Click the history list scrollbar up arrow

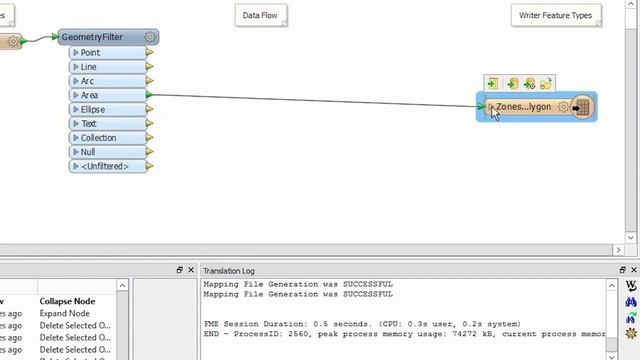[122, 285]
